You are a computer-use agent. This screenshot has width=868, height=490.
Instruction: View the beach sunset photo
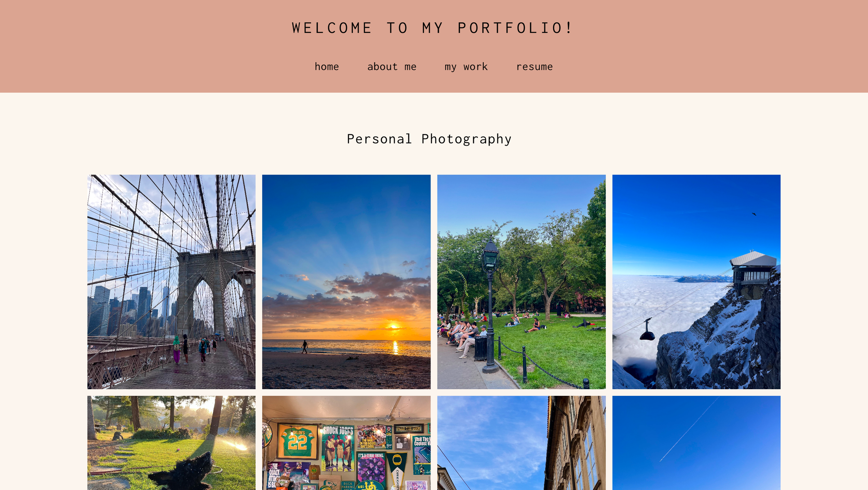346,282
